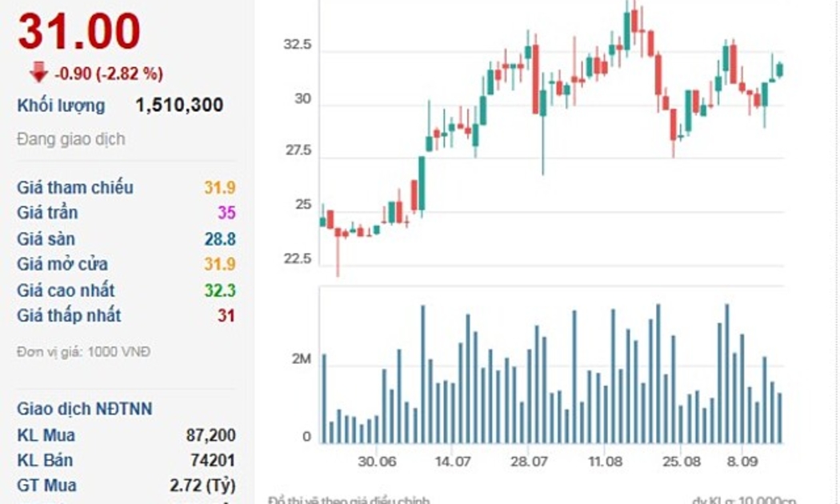
Task: Click the 1,510,300 volume value
Action: coord(179,106)
